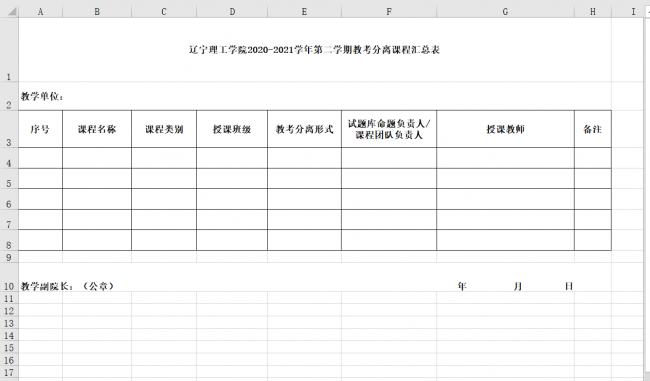Select row 5 header
The height and width of the screenshot is (381, 650).
click(9, 179)
